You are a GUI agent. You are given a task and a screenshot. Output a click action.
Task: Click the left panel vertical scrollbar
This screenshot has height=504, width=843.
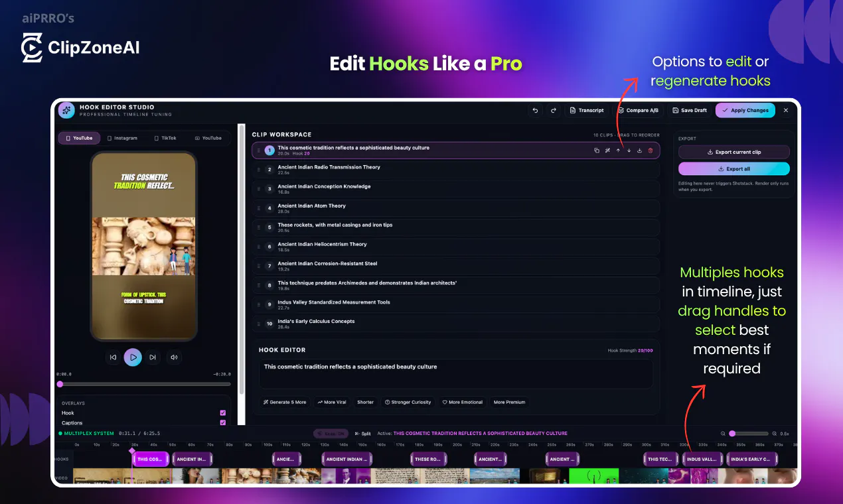tap(242, 259)
